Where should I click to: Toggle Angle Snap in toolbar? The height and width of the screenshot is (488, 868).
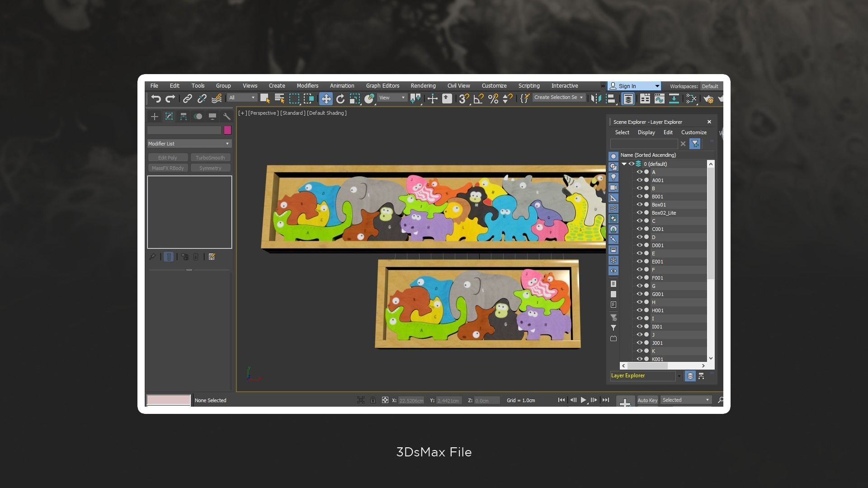pyautogui.click(x=478, y=99)
